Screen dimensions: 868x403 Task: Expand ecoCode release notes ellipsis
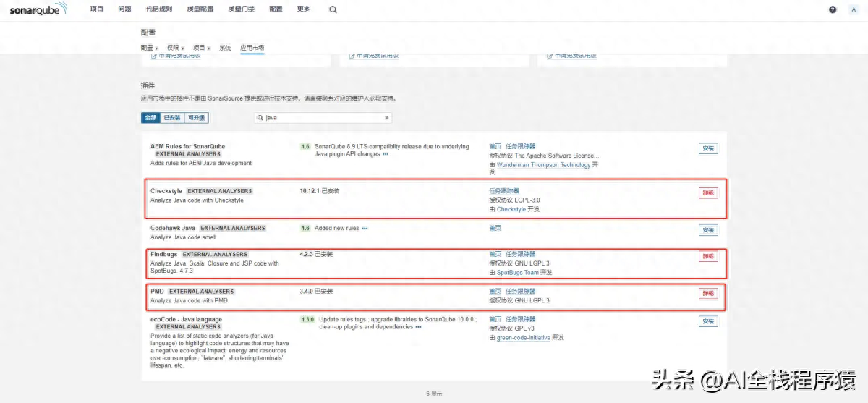[x=418, y=327]
